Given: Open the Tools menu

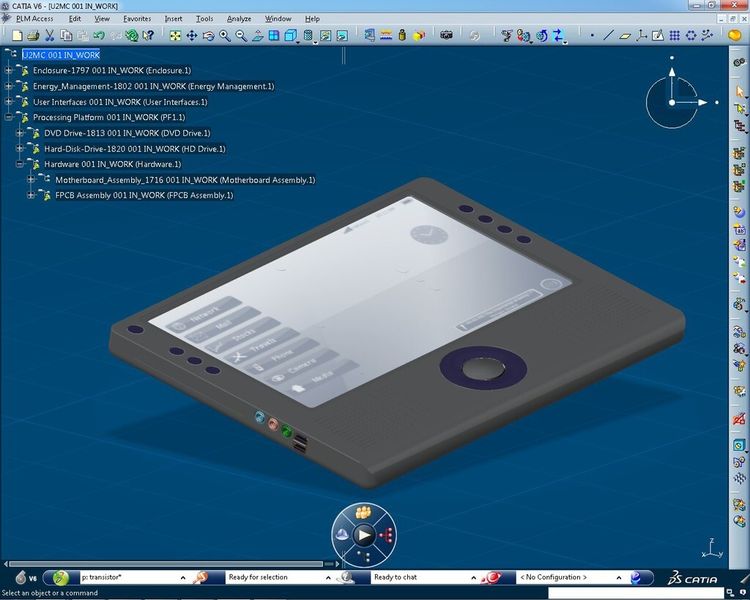Looking at the screenshot, I should click(204, 19).
